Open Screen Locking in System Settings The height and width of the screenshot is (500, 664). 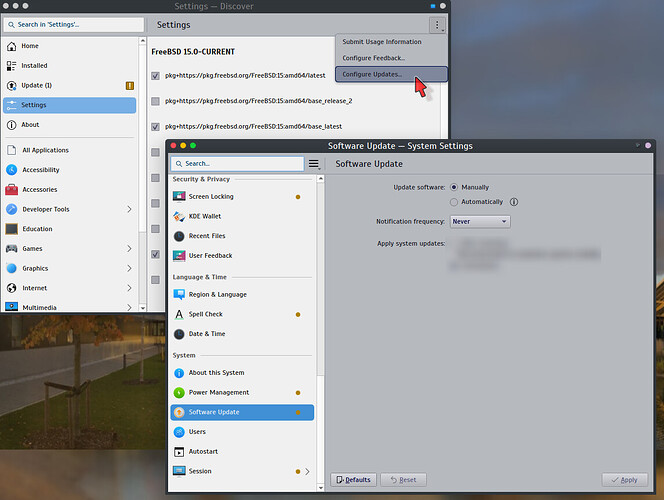click(x=242, y=196)
